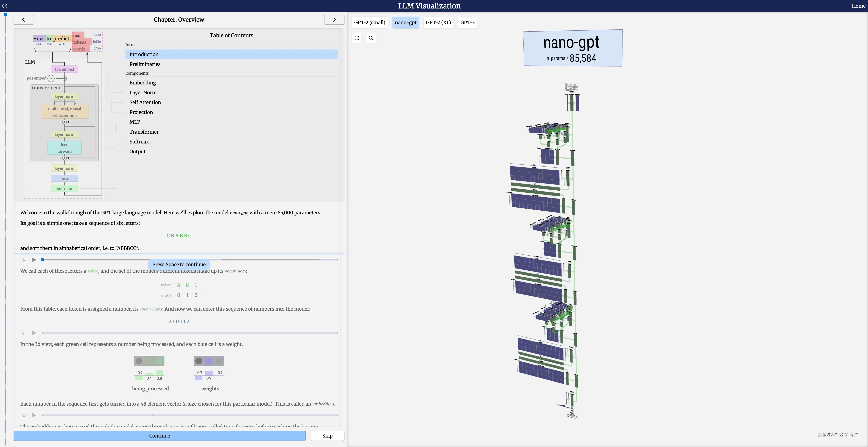The image size is (868, 447).
Task: Click the Continue button
Action: pyautogui.click(x=159, y=435)
